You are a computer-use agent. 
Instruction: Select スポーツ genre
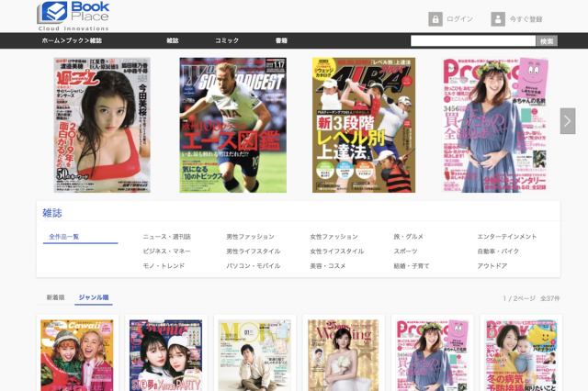point(405,251)
